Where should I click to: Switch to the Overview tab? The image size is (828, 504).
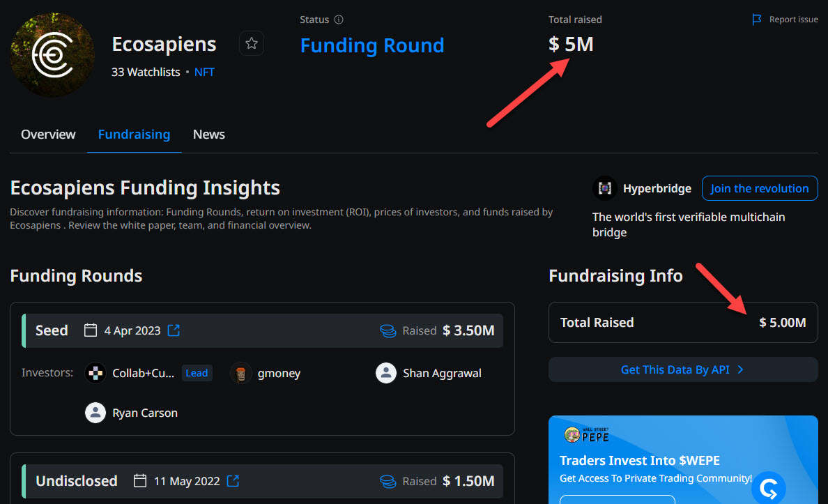tap(48, 134)
